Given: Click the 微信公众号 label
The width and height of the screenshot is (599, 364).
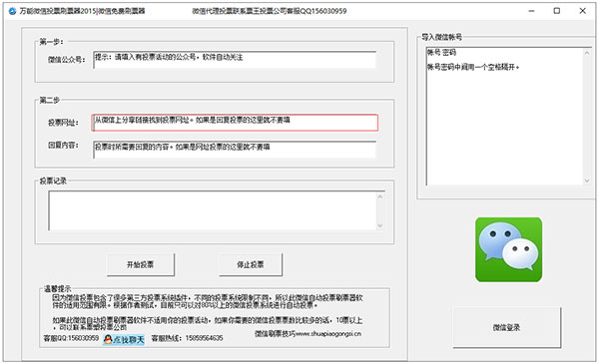Looking at the screenshot, I should [66, 60].
